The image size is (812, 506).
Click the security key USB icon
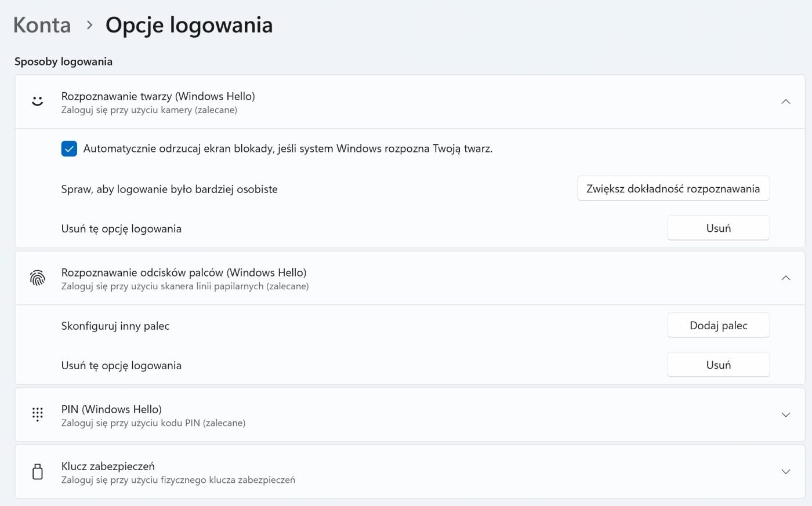(38, 472)
